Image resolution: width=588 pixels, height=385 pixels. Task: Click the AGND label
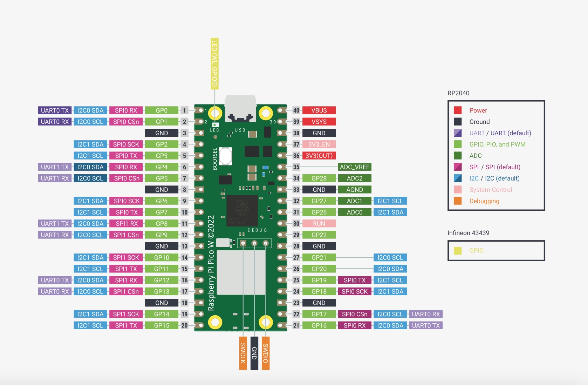click(x=355, y=190)
